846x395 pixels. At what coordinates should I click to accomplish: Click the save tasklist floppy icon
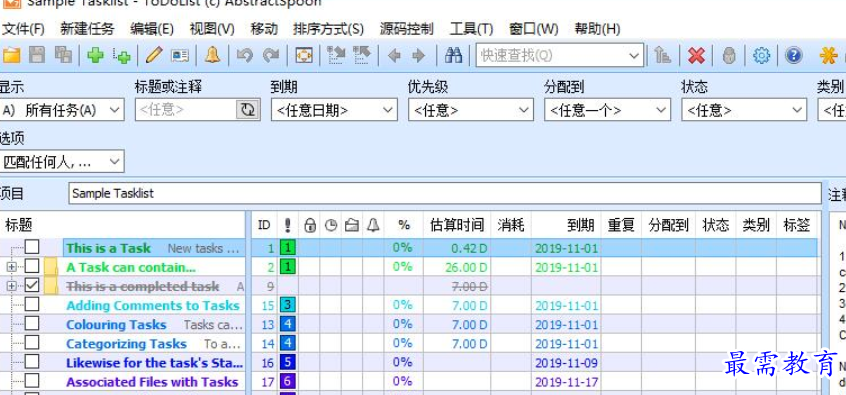(37, 55)
